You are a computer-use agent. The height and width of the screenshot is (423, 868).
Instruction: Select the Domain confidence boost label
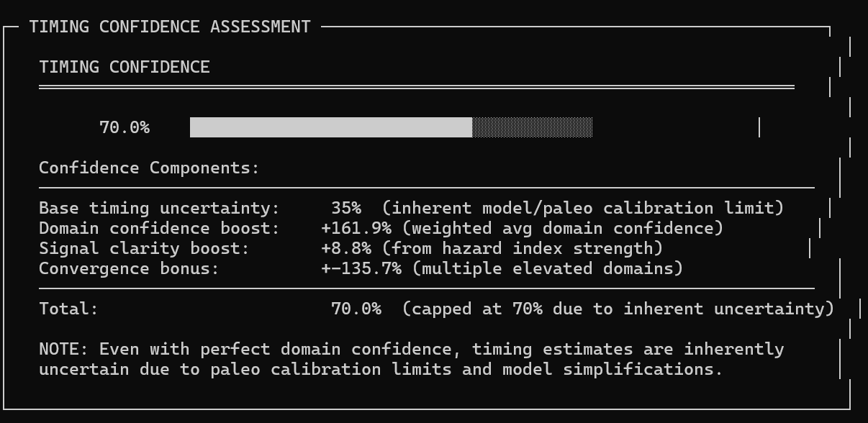tap(159, 229)
